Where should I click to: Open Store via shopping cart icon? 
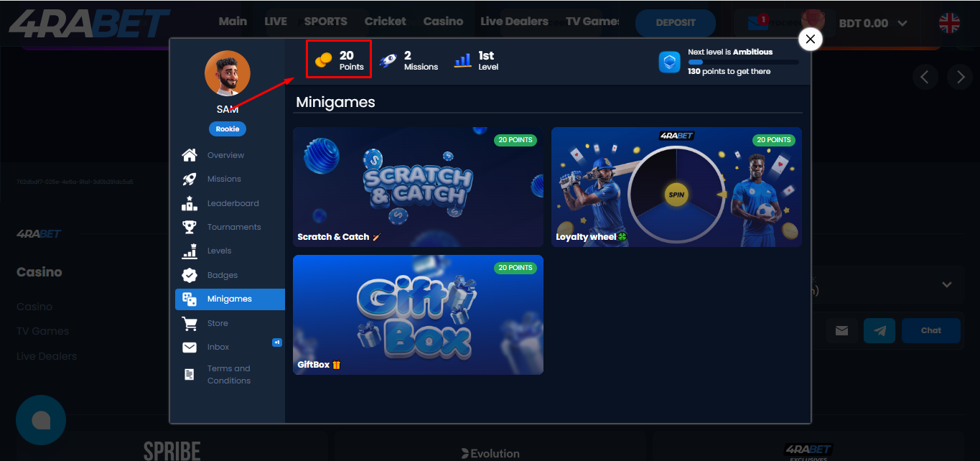tap(190, 323)
